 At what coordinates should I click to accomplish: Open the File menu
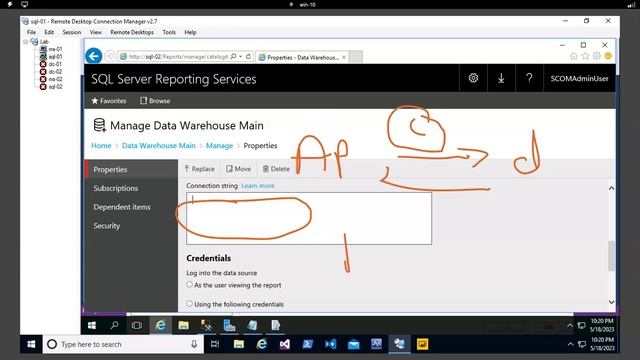31,32
